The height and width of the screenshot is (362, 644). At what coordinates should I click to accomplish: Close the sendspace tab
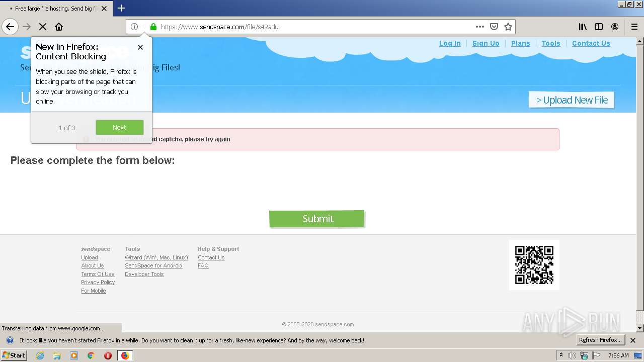(105, 9)
